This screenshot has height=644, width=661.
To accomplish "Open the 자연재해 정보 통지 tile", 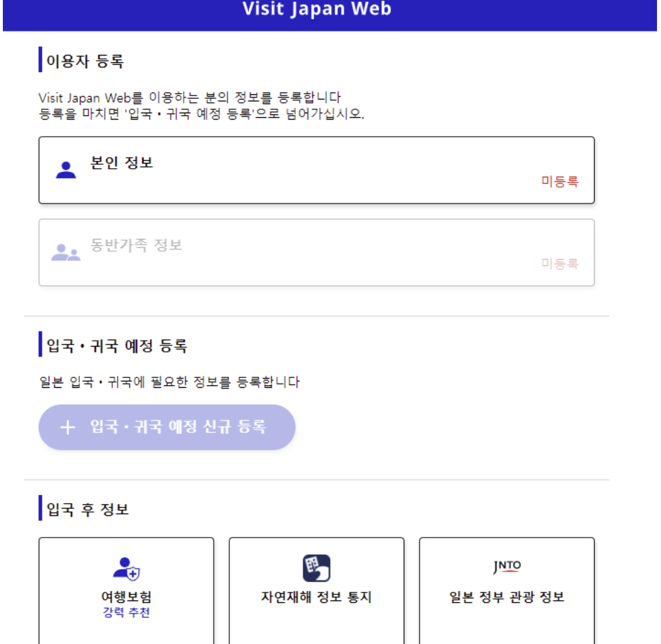I will point(317,590).
